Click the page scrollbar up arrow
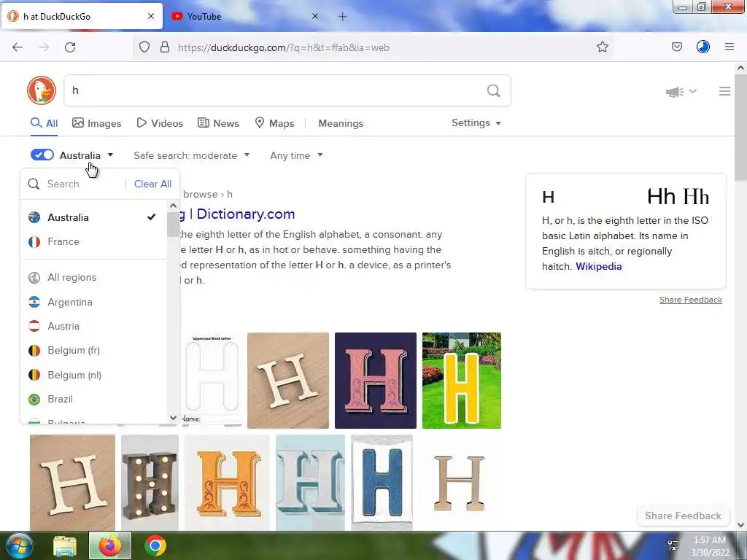Image resolution: width=747 pixels, height=560 pixels. (x=740, y=68)
